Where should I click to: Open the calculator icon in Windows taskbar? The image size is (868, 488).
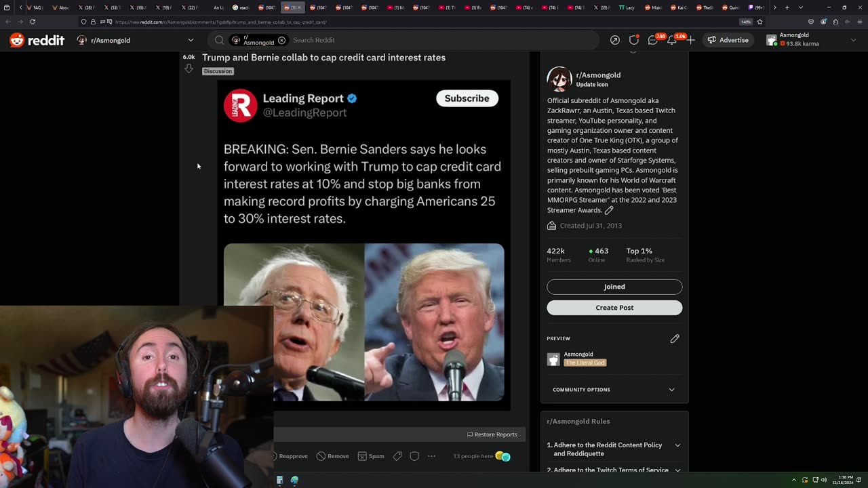point(279,480)
